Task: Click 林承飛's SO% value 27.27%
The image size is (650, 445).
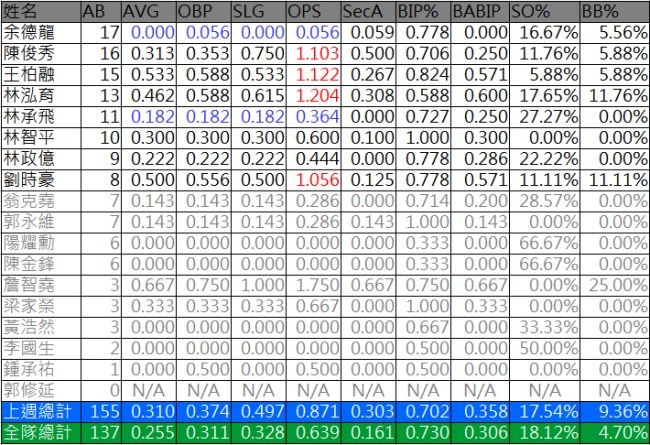Action: tap(549, 117)
